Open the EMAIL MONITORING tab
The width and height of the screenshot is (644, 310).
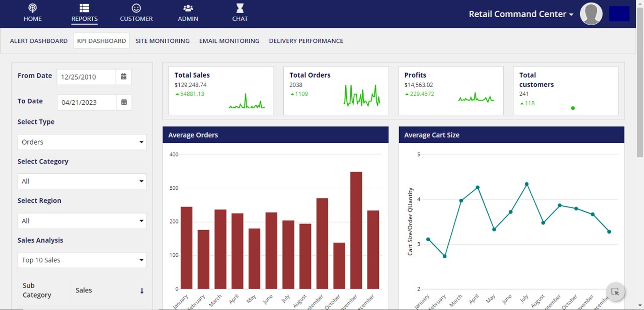[x=229, y=41]
